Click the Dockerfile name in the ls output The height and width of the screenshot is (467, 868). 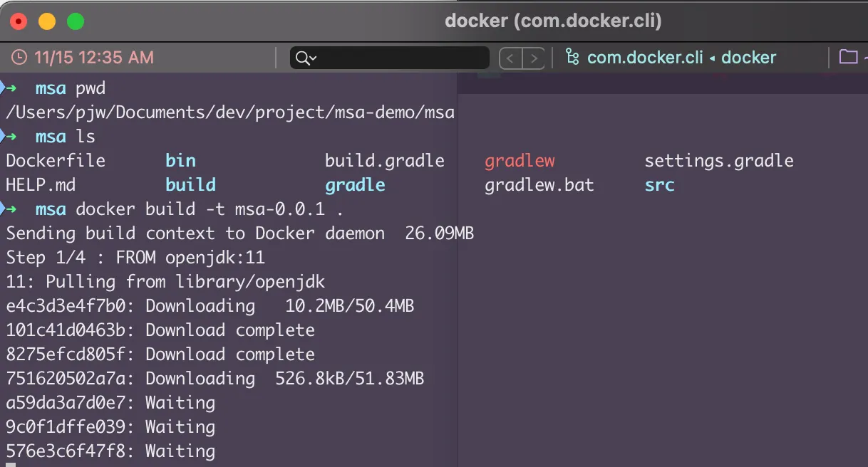56,161
